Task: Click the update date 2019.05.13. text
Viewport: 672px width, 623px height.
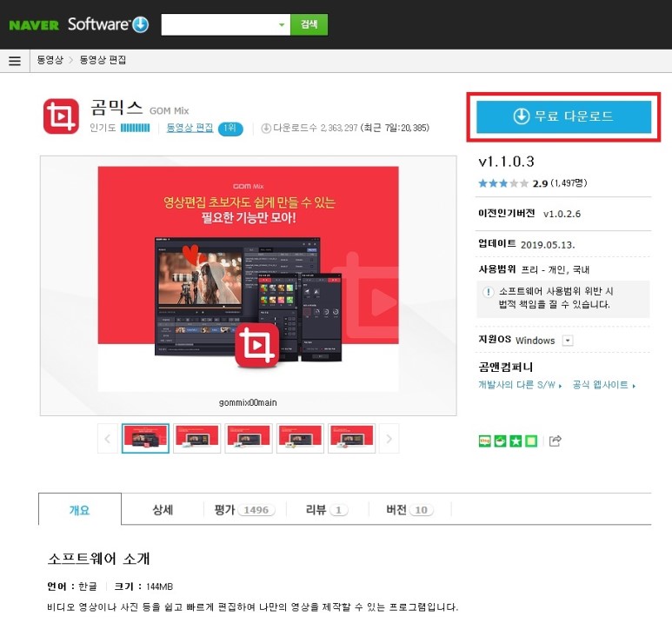Action: pyautogui.click(x=548, y=245)
